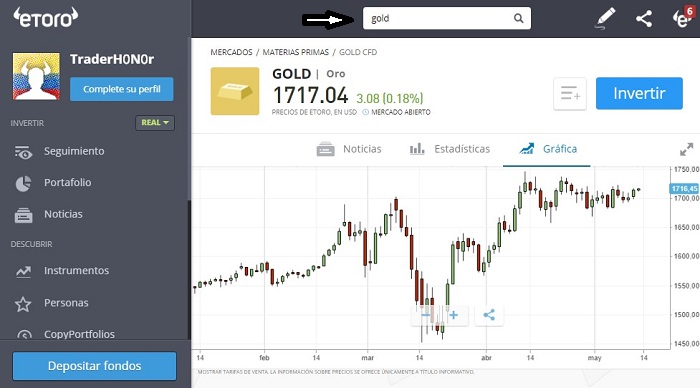700x388 pixels.
Task: Click the Invertir button
Action: 639,93
